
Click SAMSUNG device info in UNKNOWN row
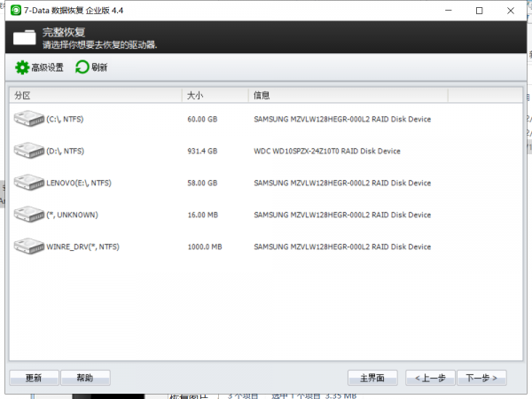342,215
